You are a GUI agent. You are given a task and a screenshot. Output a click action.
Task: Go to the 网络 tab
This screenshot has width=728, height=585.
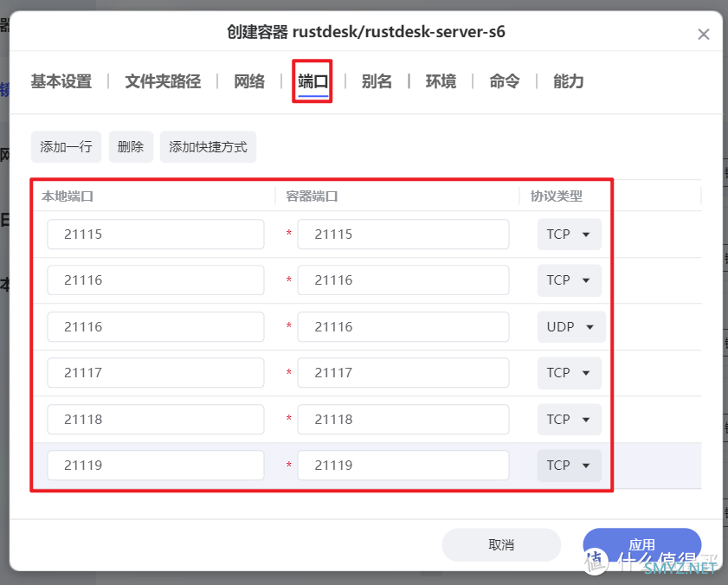coord(249,81)
